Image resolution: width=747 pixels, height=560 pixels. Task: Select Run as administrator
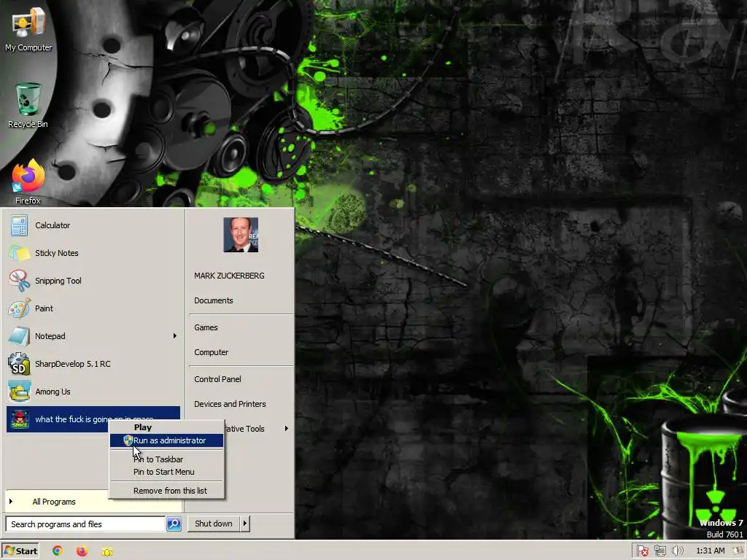pos(166,440)
